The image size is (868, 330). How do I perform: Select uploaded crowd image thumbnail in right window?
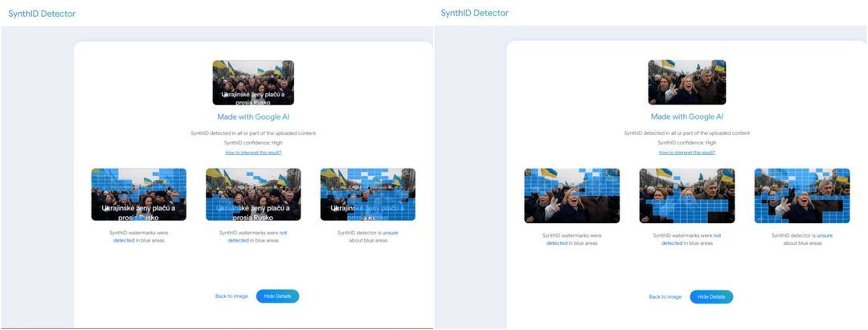coord(687,82)
